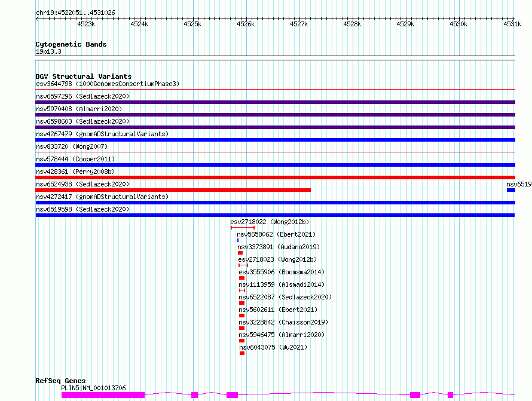Click esv2718023 (Wong2012b) label

(277, 259)
